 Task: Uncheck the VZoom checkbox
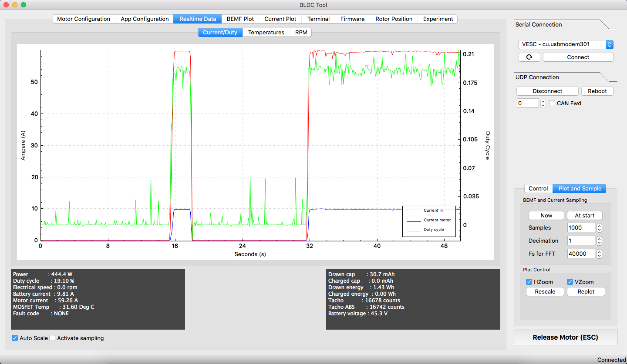[x=570, y=282]
